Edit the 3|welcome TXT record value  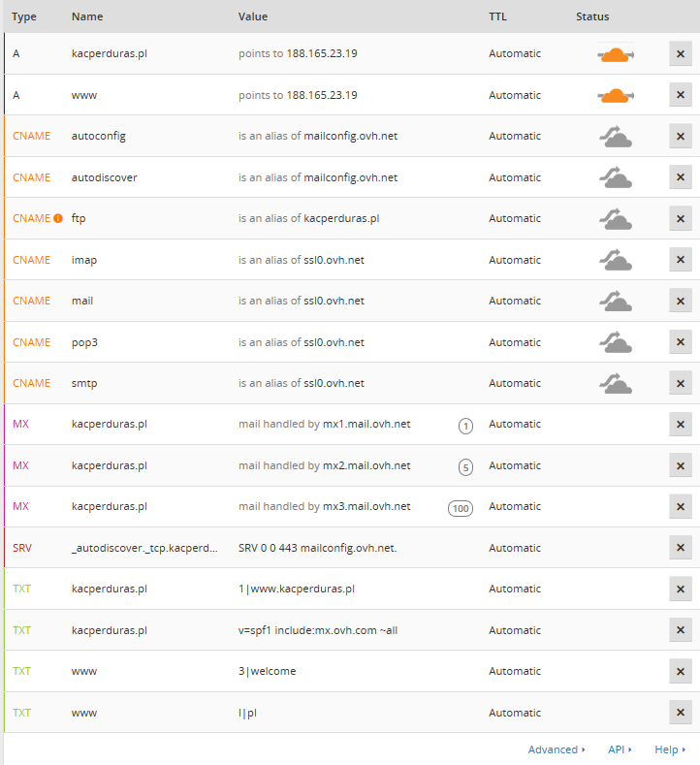click(x=268, y=671)
